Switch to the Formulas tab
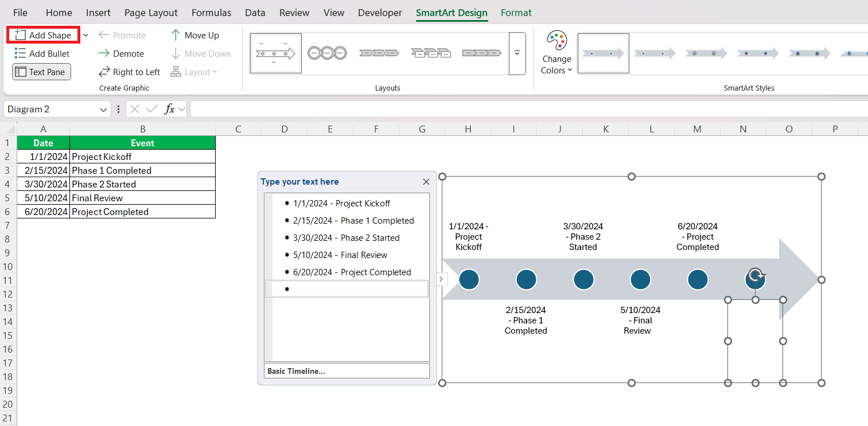This screenshot has height=426, width=868. tap(212, 13)
